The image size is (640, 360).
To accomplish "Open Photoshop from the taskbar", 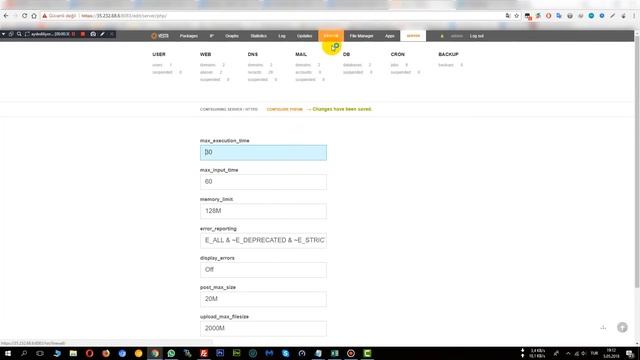I will (x=220, y=353).
